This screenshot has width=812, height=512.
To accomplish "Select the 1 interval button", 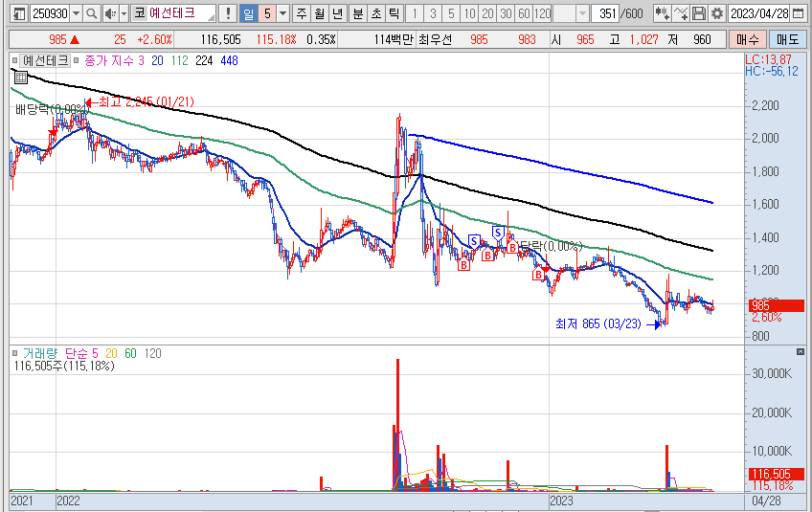I will [415, 13].
